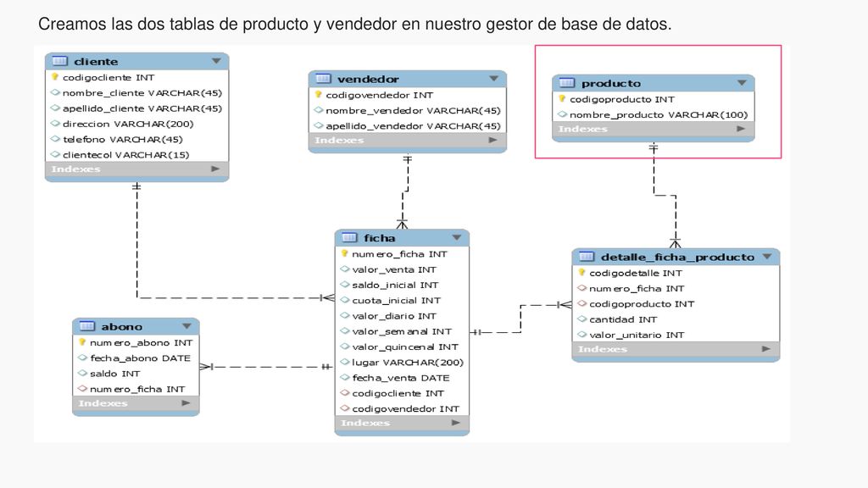Collapse the cliente table with its header arrow

point(216,61)
